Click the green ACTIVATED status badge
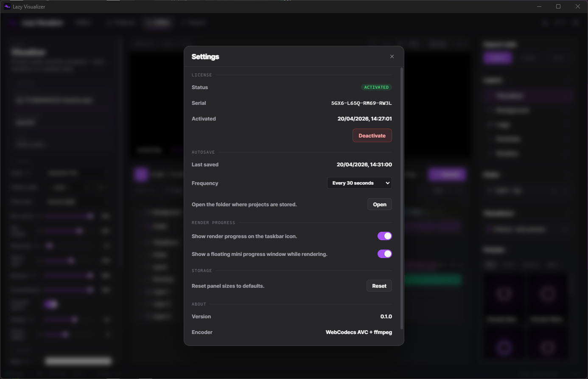The height and width of the screenshot is (379, 588). click(x=376, y=87)
